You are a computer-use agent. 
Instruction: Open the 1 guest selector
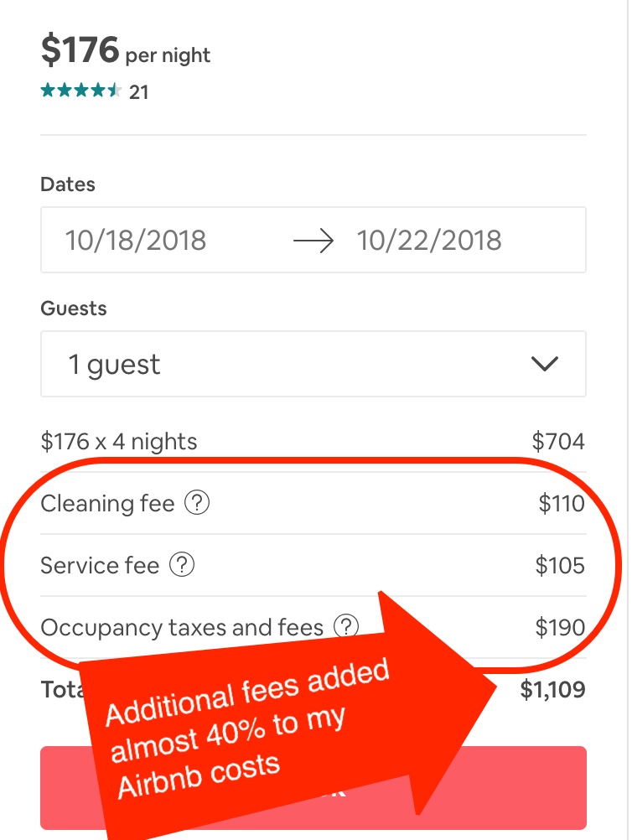coord(313,364)
